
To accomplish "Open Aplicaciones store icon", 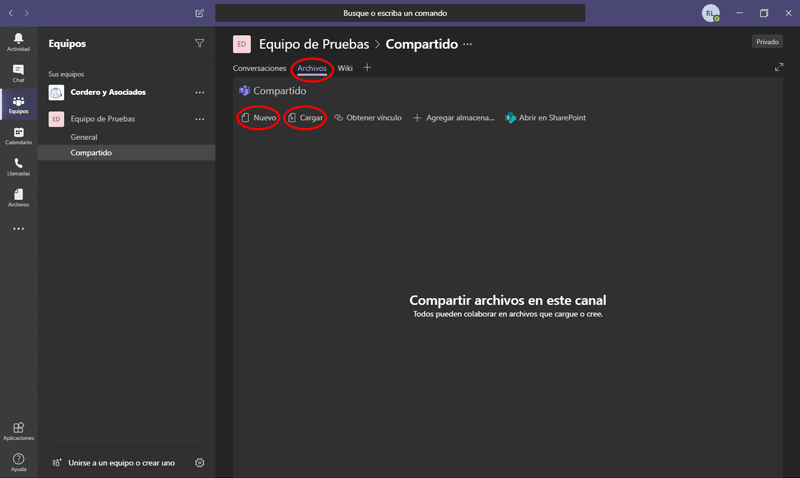I will pos(18,431).
